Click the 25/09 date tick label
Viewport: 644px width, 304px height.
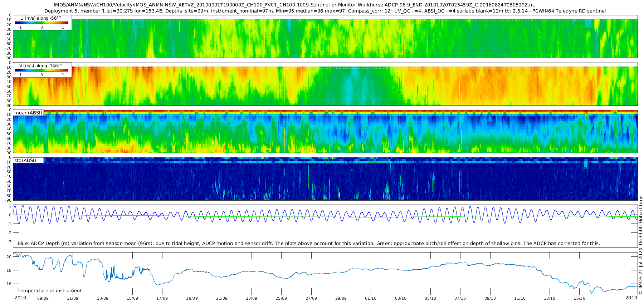pyautogui.click(x=281, y=298)
